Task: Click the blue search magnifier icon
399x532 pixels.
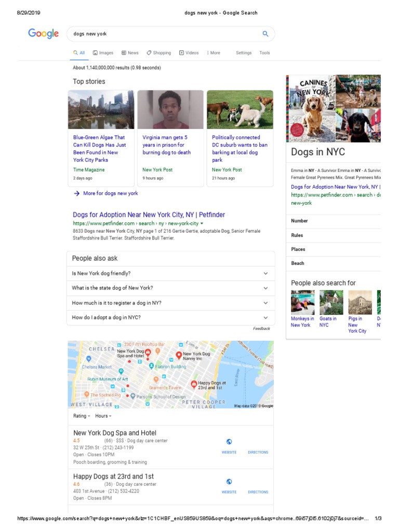Action: [265, 34]
